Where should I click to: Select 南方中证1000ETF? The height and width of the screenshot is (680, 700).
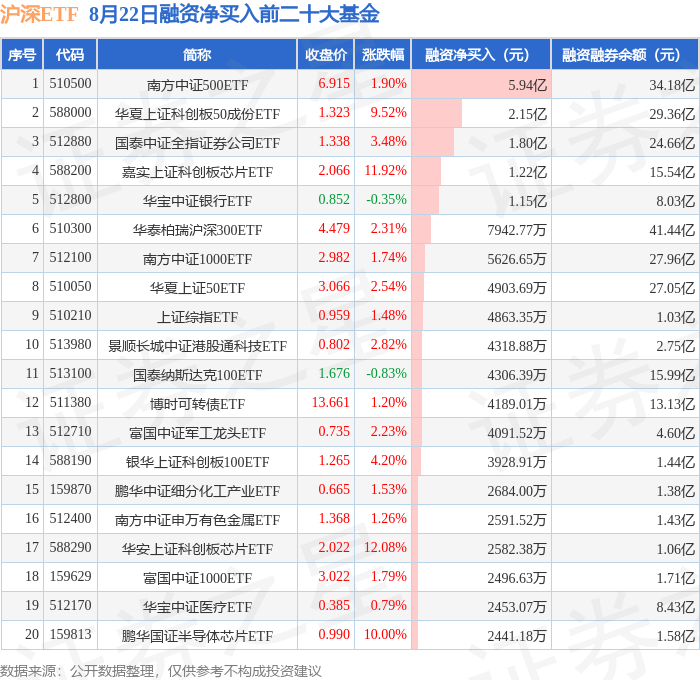click(x=197, y=259)
